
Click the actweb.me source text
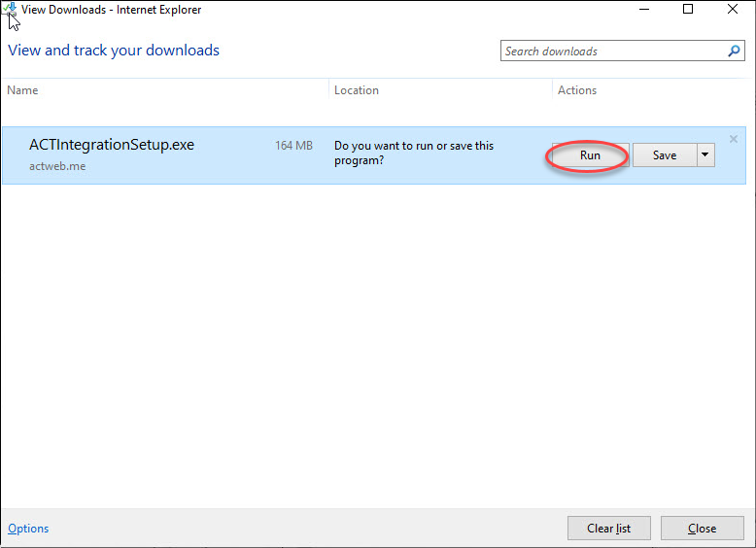(57, 166)
